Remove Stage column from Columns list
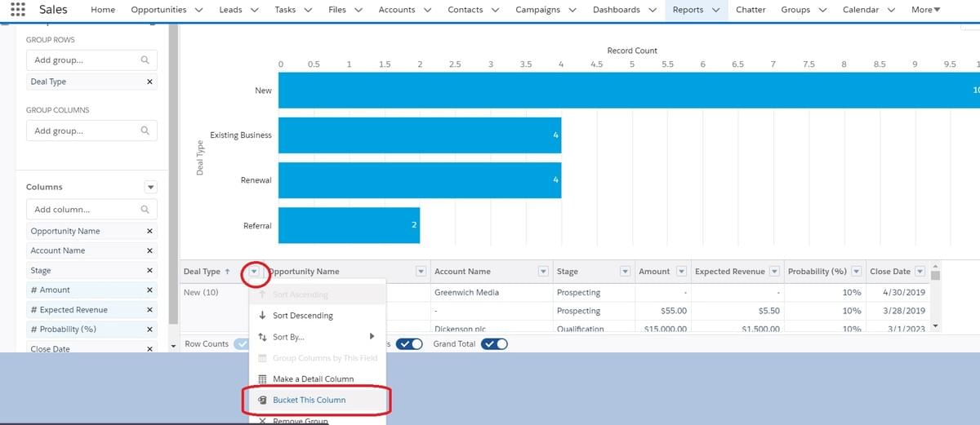The width and height of the screenshot is (980, 425). [x=149, y=270]
